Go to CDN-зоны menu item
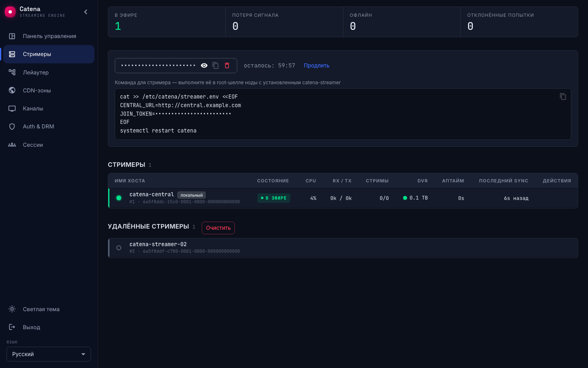 tap(49, 90)
